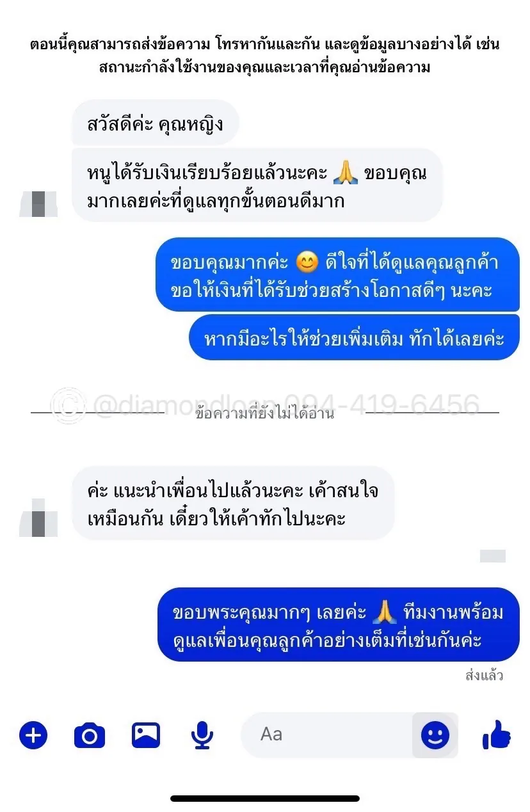Launch the camera icon

pyautogui.click(x=90, y=735)
